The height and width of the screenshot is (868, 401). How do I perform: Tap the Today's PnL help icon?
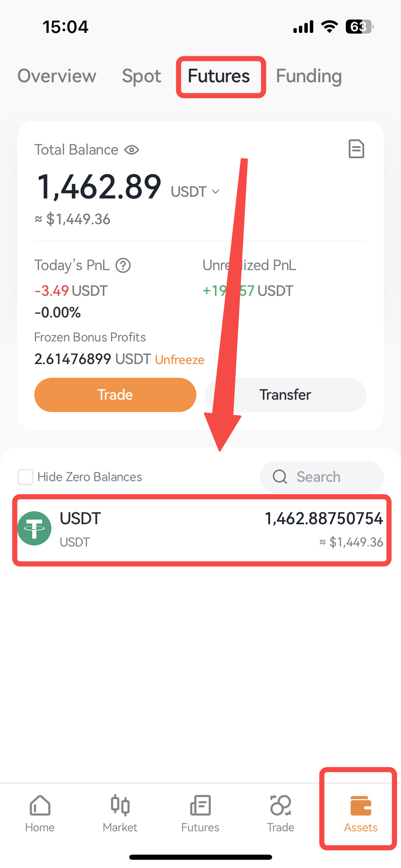[x=123, y=265]
